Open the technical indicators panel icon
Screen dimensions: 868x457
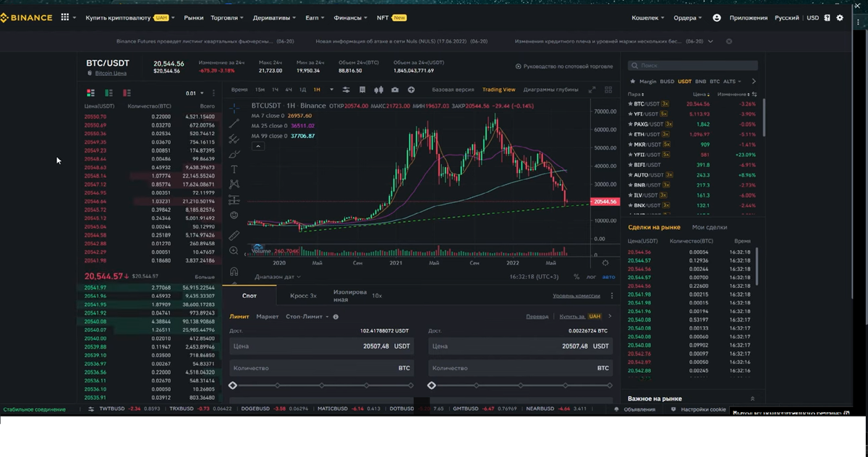(x=362, y=90)
